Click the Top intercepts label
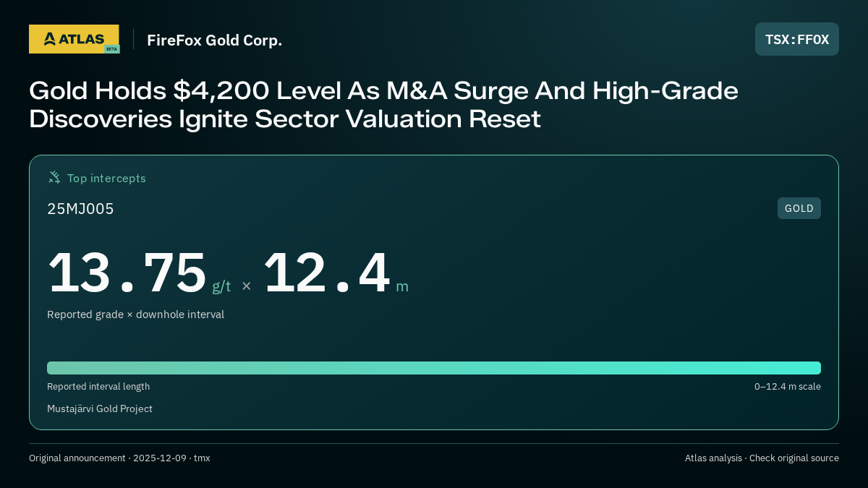Image resolution: width=868 pixels, height=488 pixels. pos(106,178)
